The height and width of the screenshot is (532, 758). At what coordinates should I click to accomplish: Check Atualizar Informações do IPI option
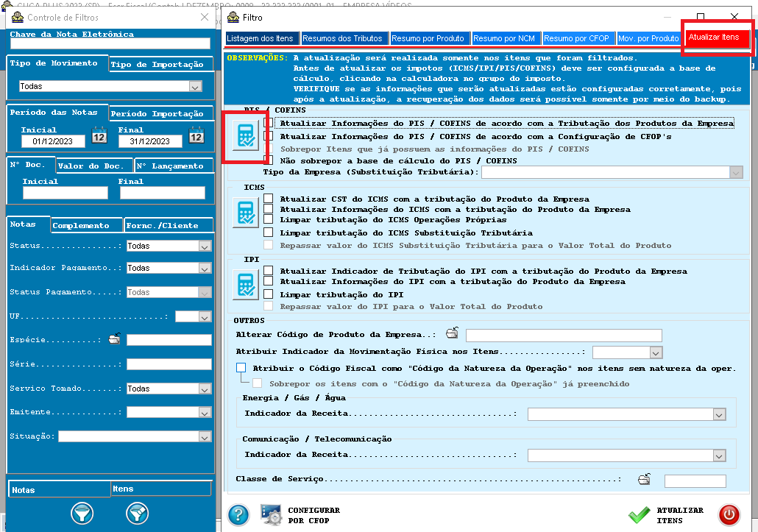(269, 281)
